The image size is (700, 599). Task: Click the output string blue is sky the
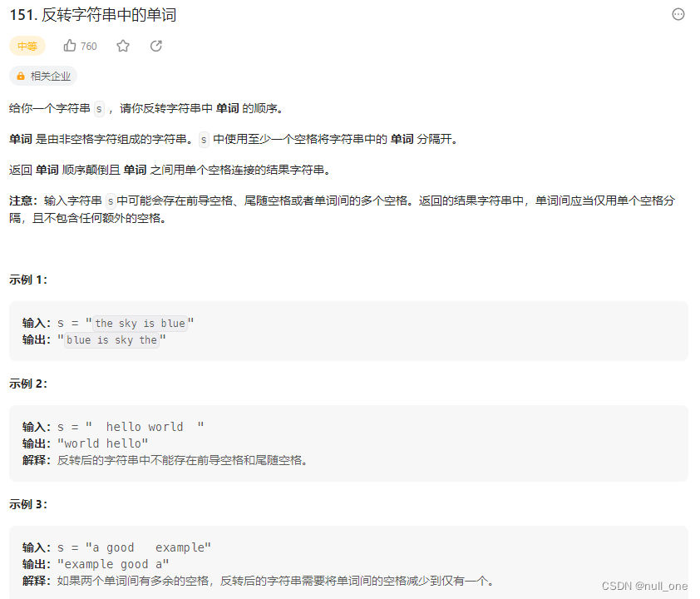tap(111, 340)
